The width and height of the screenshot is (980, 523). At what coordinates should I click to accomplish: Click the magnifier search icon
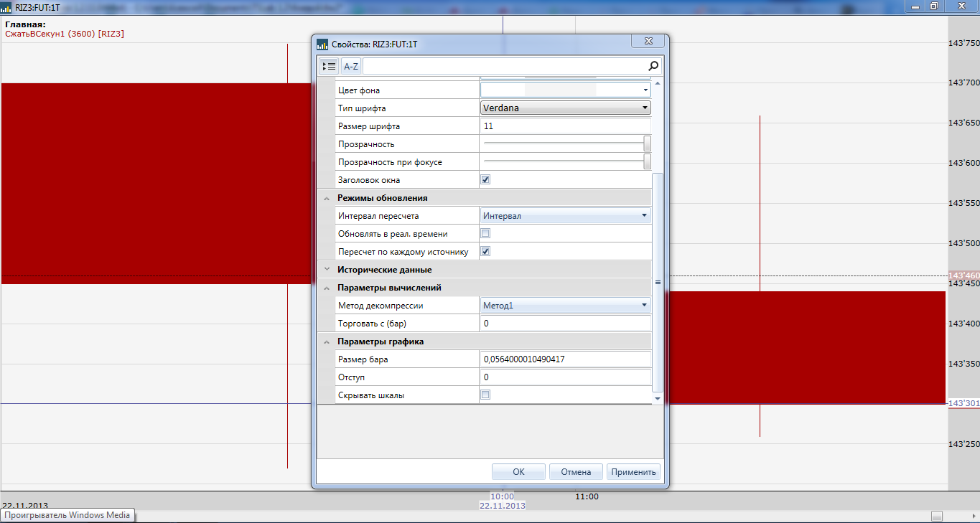[x=653, y=66]
